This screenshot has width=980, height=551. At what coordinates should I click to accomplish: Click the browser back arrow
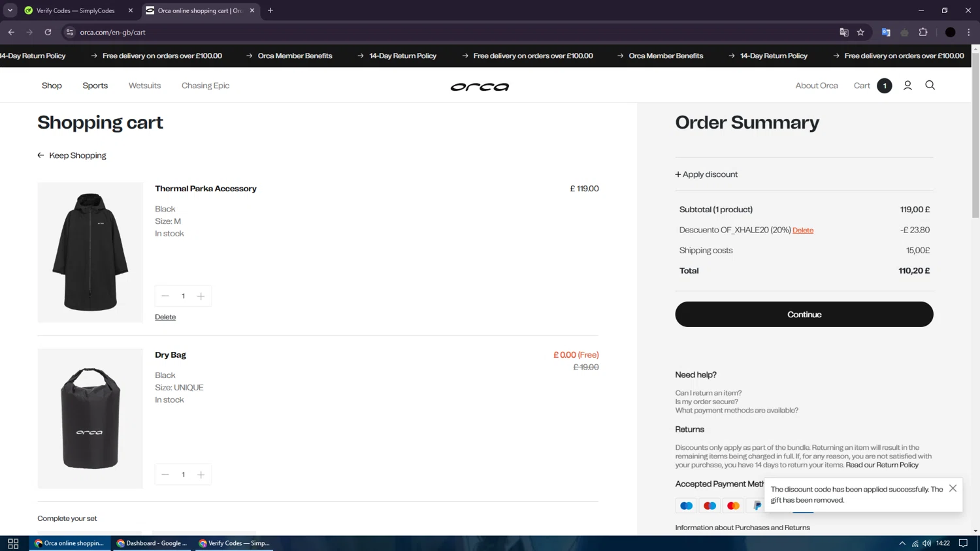coord(11,32)
